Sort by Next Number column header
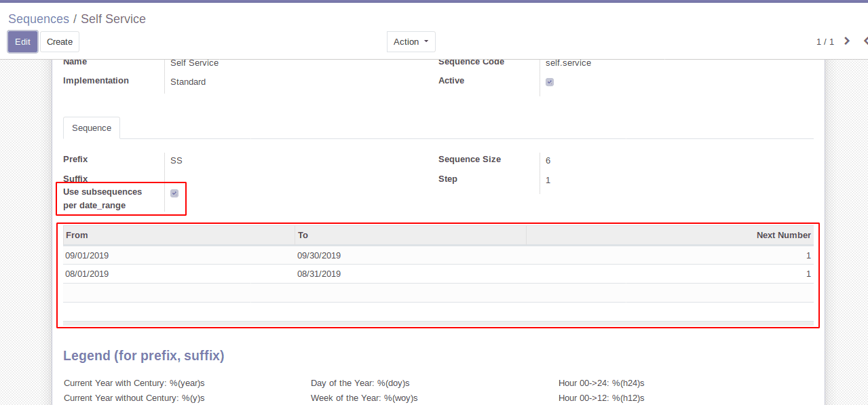The image size is (868, 405). coord(670,235)
